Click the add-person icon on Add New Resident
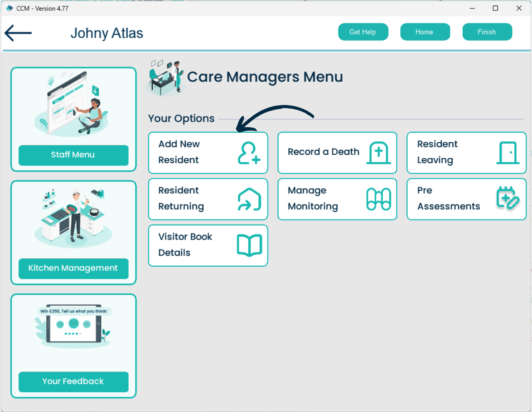This screenshot has width=532, height=412. point(249,153)
